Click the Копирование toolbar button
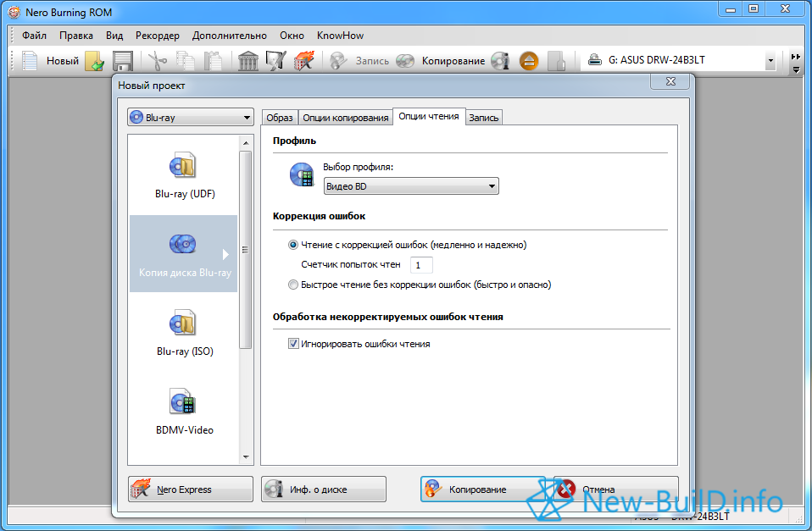Viewport: 812px width, 531px height. click(x=441, y=61)
